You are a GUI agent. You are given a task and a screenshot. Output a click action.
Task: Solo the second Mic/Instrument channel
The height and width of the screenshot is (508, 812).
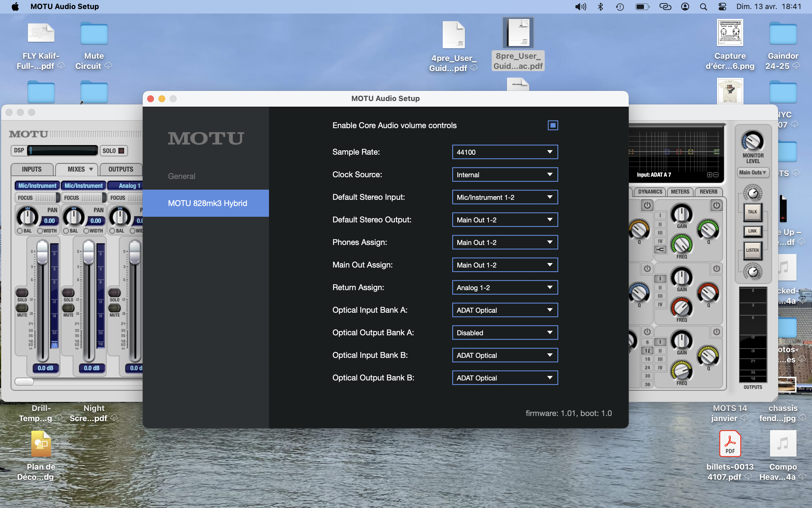(x=68, y=293)
